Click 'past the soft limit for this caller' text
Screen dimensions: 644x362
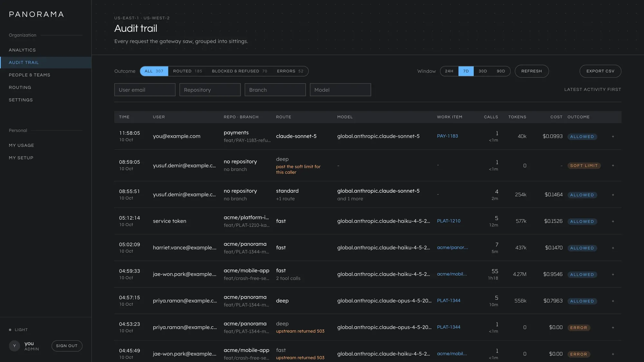[x=298, y=169]
